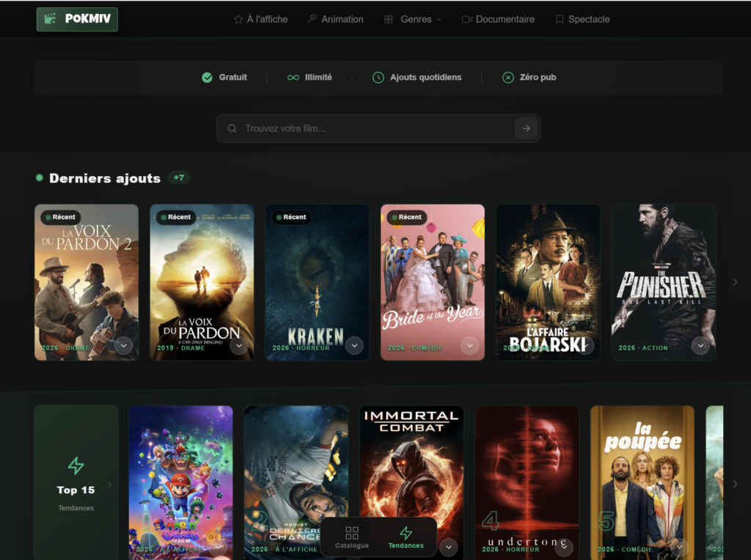Submit search with the arrow button
Image resolution: width=751 pixels, height=560 pixels.
(x=526, y=128)
